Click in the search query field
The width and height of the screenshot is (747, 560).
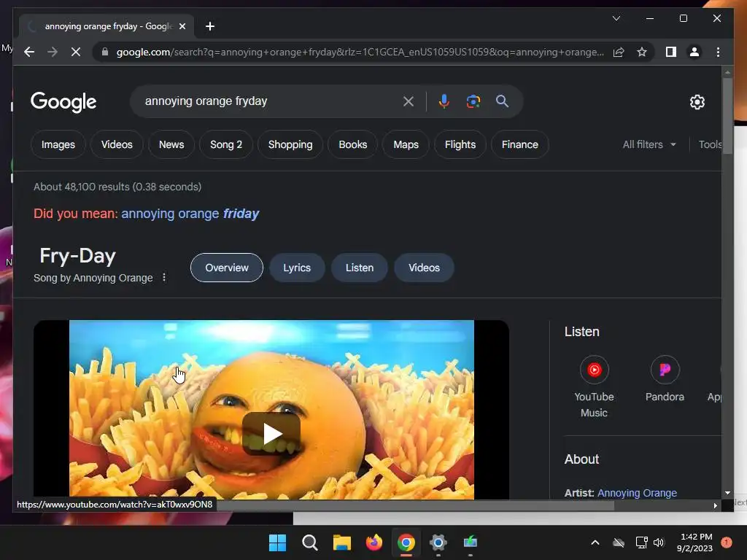pyautogui.click(x=267, y=101)
